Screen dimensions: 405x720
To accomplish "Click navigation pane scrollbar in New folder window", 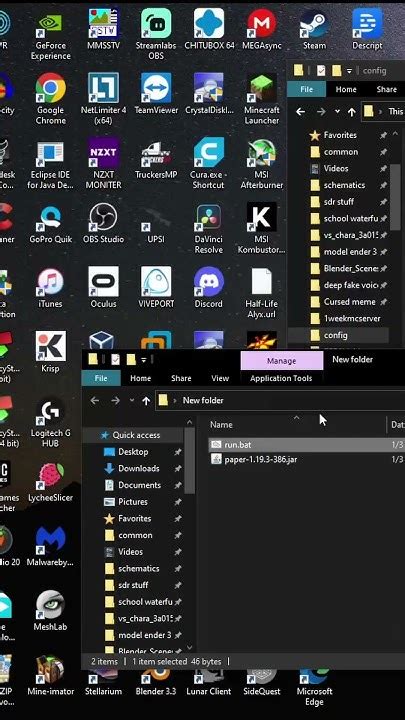I will (x=190, y=460).
